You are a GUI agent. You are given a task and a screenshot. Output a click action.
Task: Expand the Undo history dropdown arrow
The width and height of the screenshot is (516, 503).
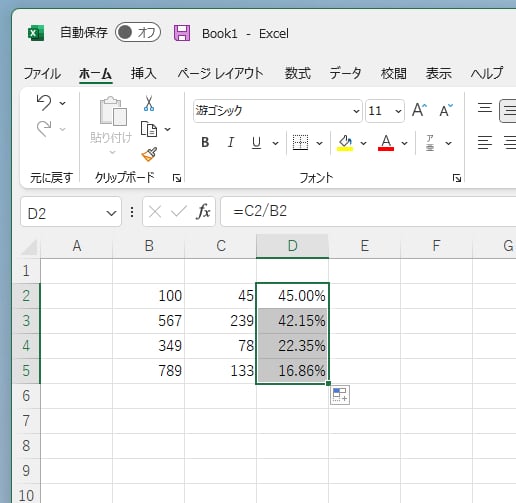62,103
